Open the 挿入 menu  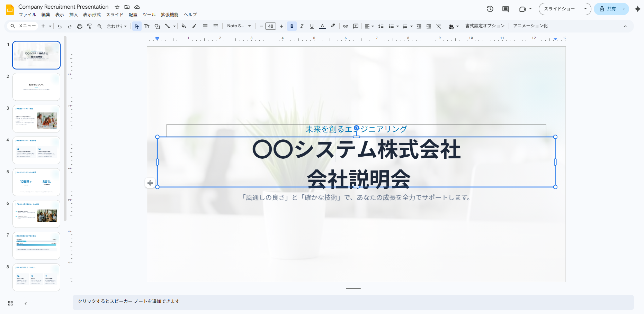[x=73, y=15]
